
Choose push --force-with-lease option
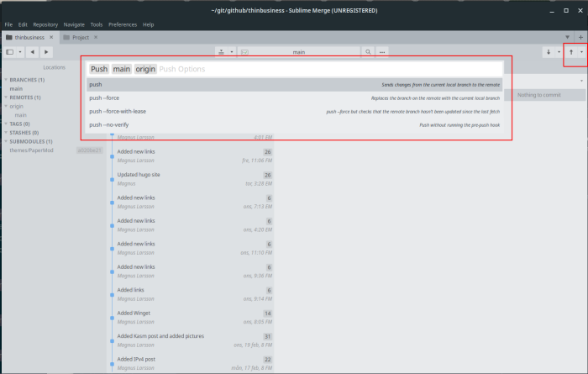294,112
